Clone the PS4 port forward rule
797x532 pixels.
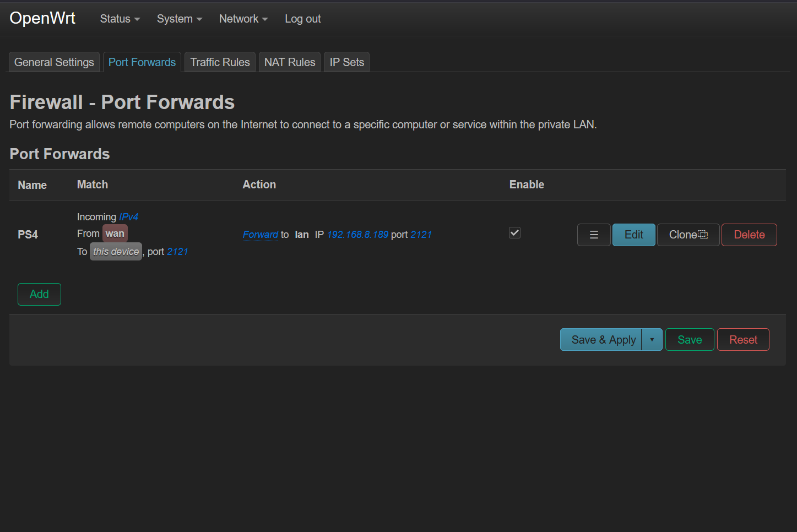[x=688, y=235]
